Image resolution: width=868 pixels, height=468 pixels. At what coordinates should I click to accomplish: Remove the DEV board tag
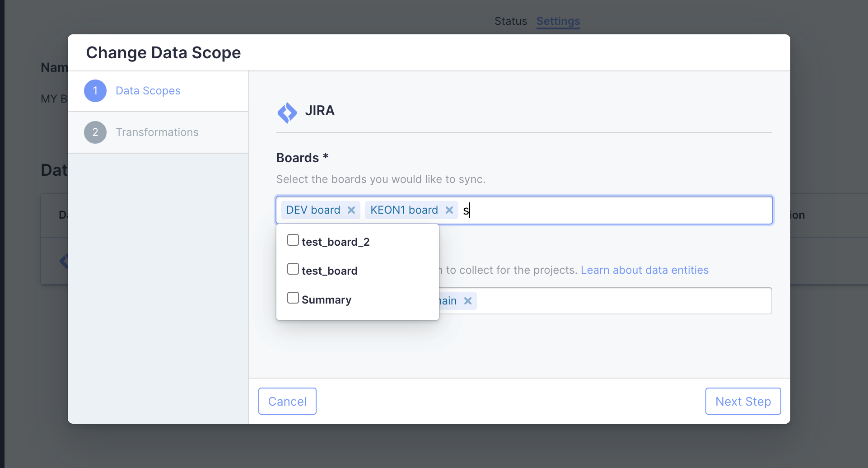coord(351,210)
